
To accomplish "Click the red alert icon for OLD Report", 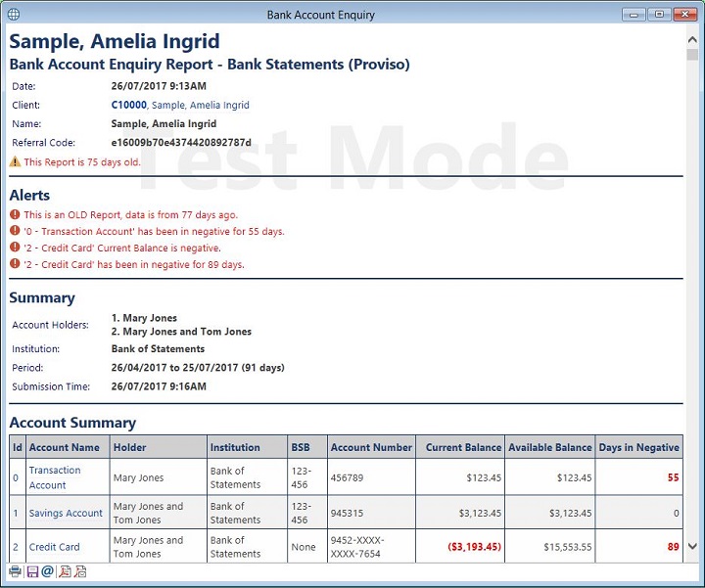I will [15, 215].
